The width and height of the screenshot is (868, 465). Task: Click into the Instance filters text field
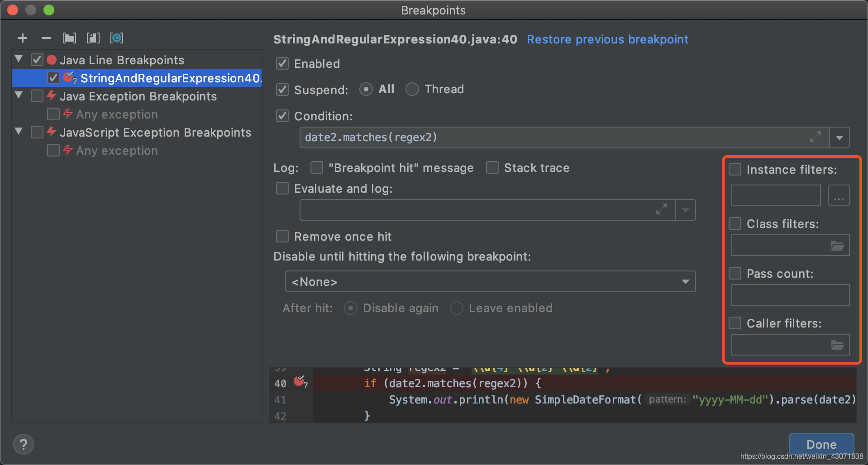tap(776, 195)
